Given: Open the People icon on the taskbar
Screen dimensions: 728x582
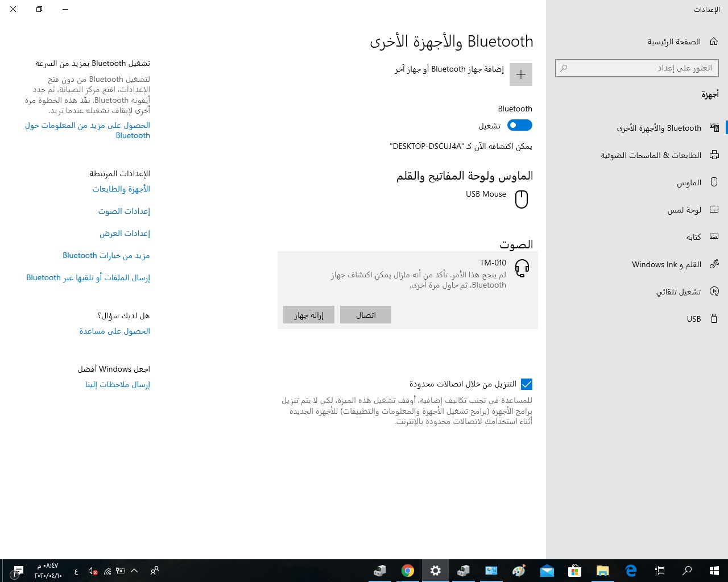Looking at the screenshot, I should click(x=155, y=571).
